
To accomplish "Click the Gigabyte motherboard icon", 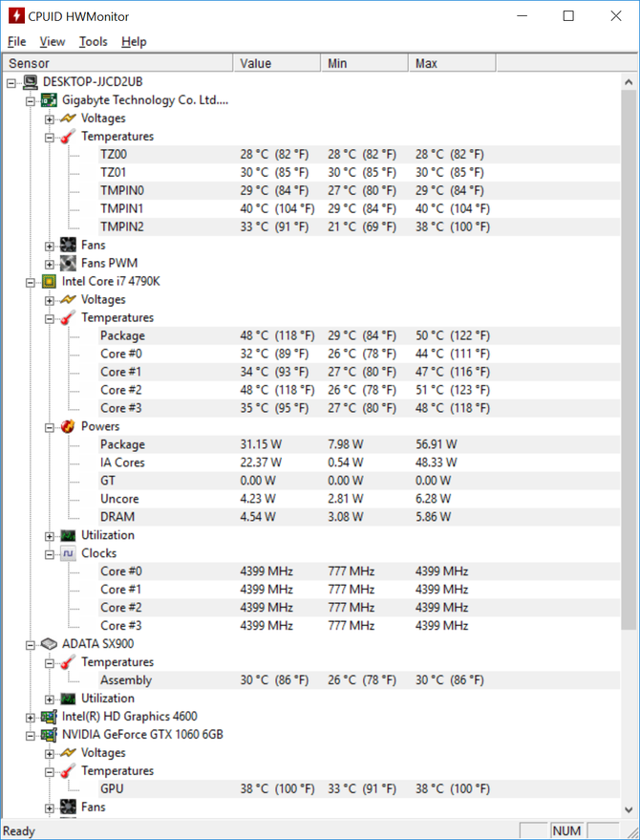I will point(50,100).
